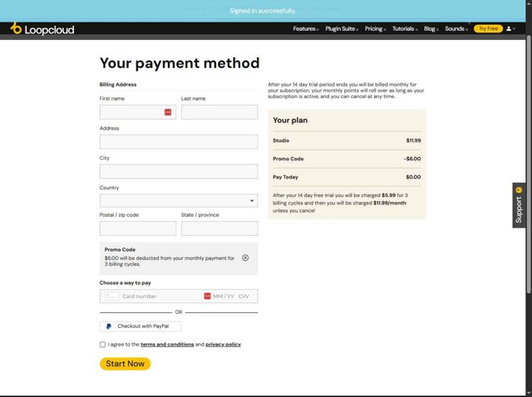Expand the Sounds menu
This screenshot has height=397, width=532.
pyautogui.click(x=456, y=29)
